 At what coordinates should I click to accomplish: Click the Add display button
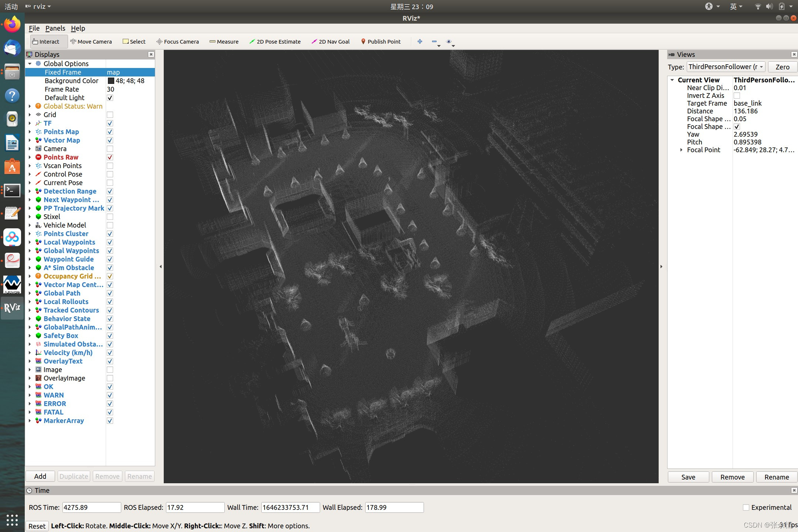[40, 476]
